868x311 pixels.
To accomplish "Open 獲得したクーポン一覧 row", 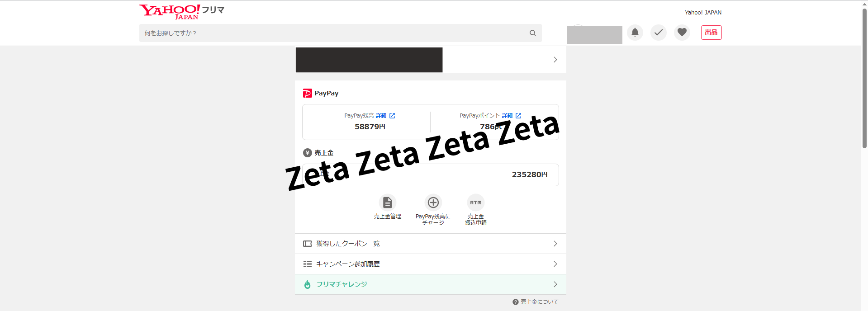I will 431,244.
